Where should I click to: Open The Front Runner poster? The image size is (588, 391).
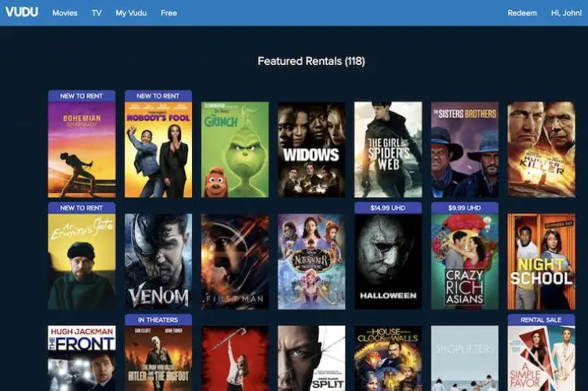[82, 358]
